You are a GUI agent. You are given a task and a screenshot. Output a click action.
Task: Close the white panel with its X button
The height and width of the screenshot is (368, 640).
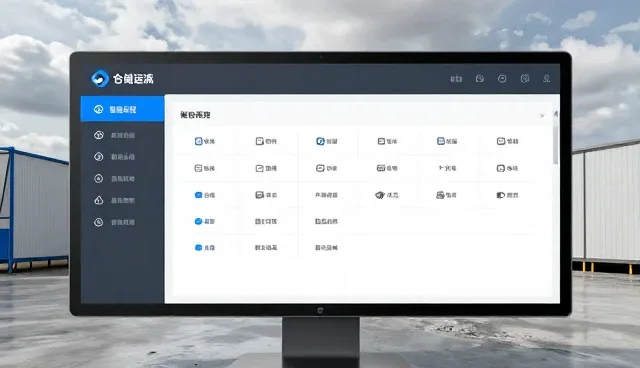(x=542, y=115)
